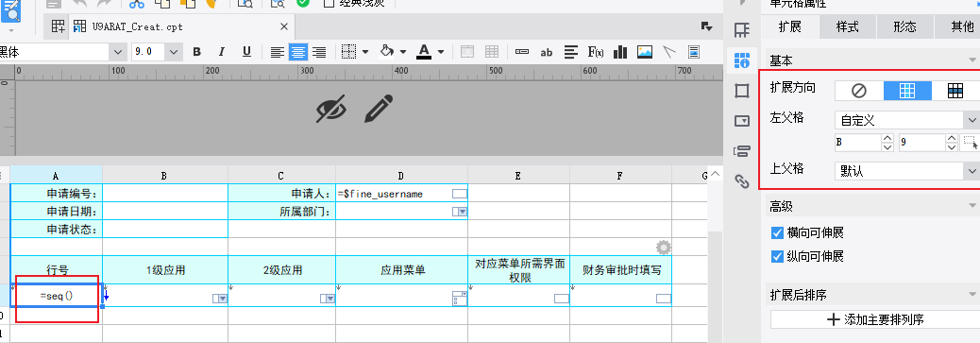Insert image into cell
Viewport: 980px width, 343px height.
[x=645, y=52]
